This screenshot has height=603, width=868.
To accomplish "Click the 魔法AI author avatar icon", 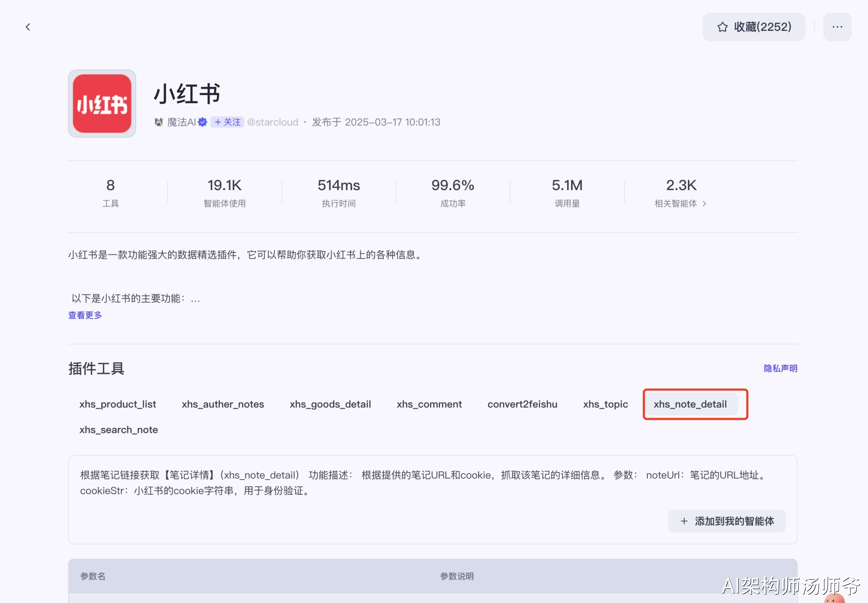I will pos(159,122).
